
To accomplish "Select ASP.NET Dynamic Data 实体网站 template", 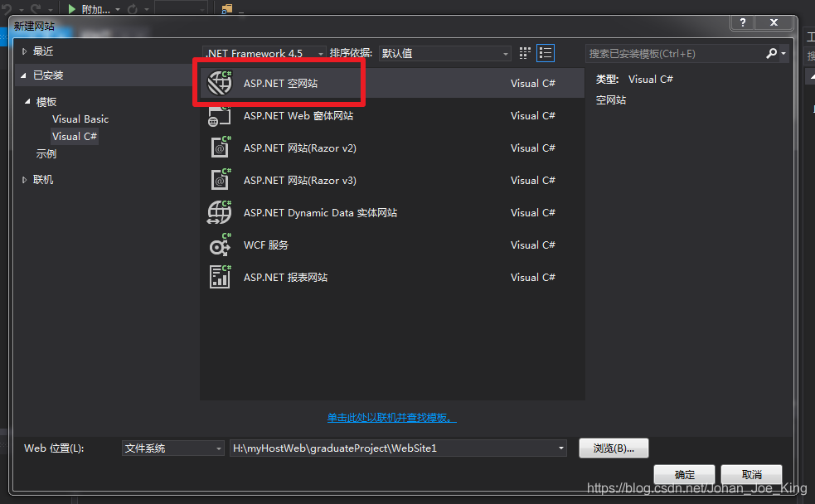I will pyautogui.click(x=392, y=212).
